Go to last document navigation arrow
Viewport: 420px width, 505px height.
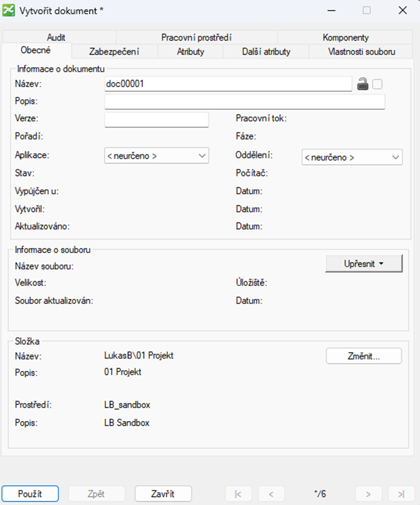pos(401,494)
